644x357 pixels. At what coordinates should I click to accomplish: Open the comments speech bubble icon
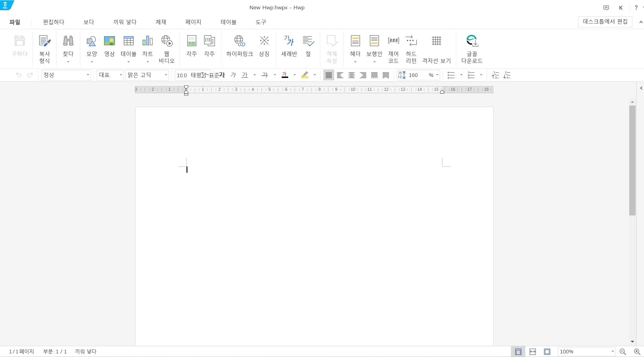[x=606, y=8]
